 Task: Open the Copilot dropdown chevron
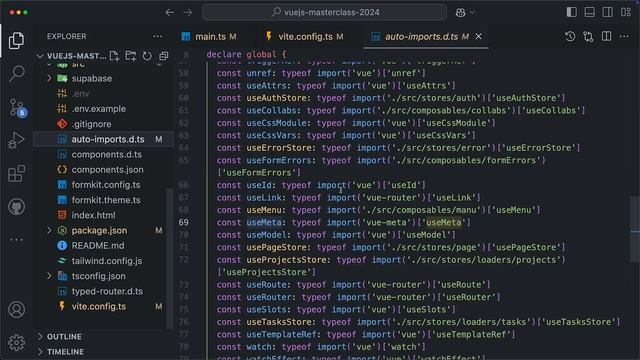[x=473, y=13]
